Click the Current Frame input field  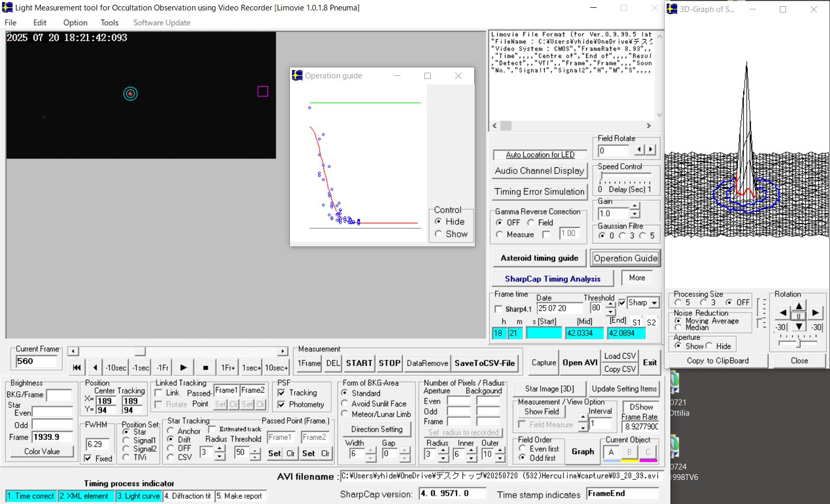pyautogui.click(x=37, y=361)
